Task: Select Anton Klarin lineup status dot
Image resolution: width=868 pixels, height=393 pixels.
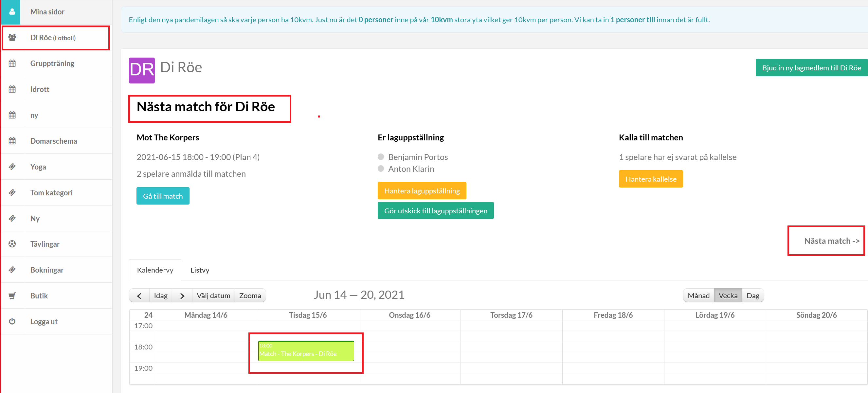Action: coord(381,169)
